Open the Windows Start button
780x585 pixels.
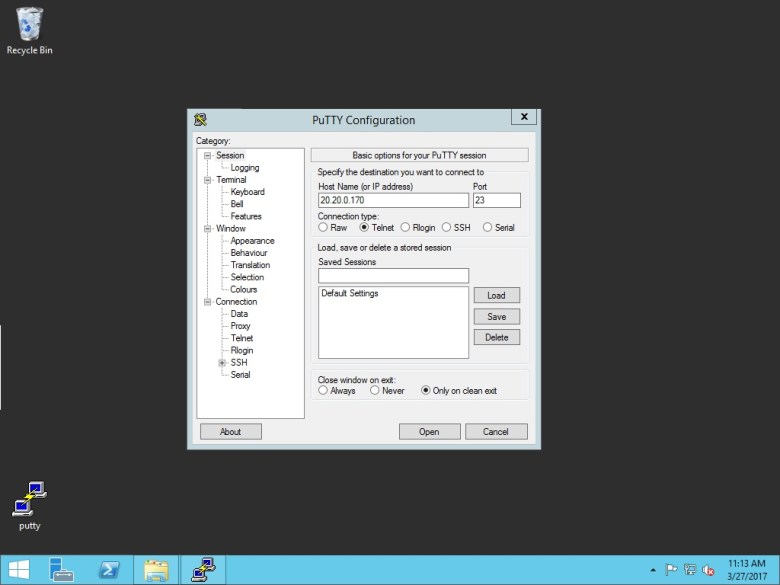point(18,570)
